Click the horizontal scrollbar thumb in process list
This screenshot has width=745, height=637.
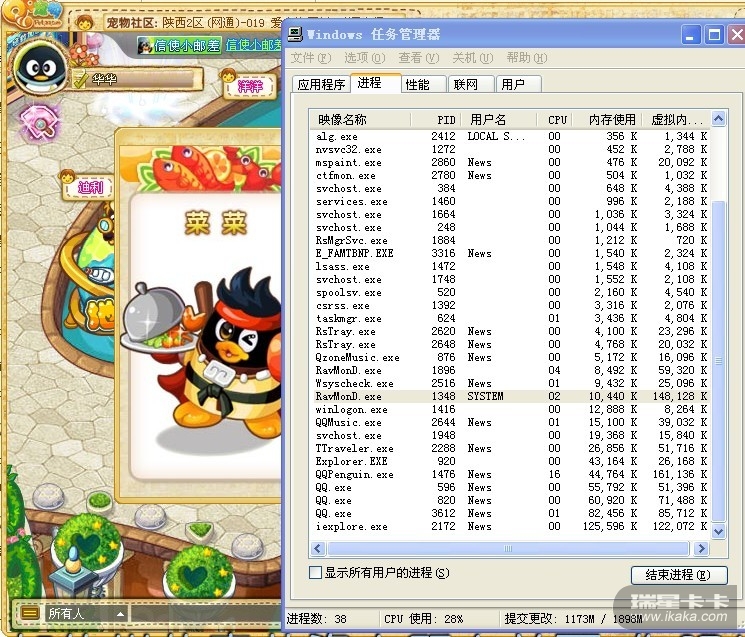pyautogui.click(x=508, y=549)
